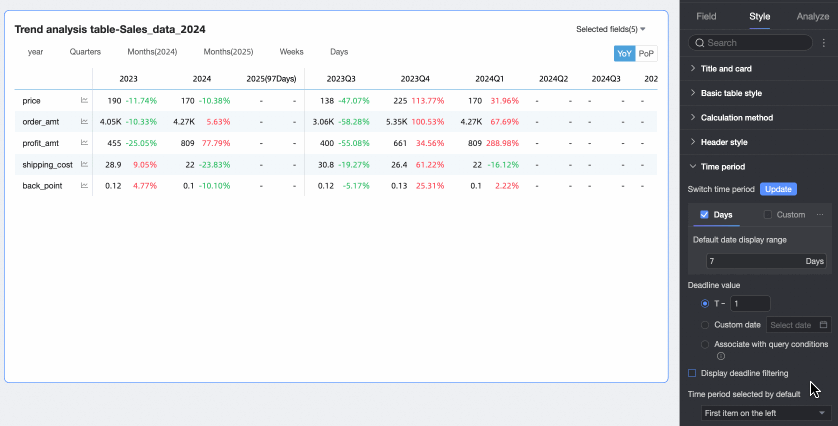Screen dimensions: 838x426
Task: Click the Search input field
Action: click(x=757, y=43)
